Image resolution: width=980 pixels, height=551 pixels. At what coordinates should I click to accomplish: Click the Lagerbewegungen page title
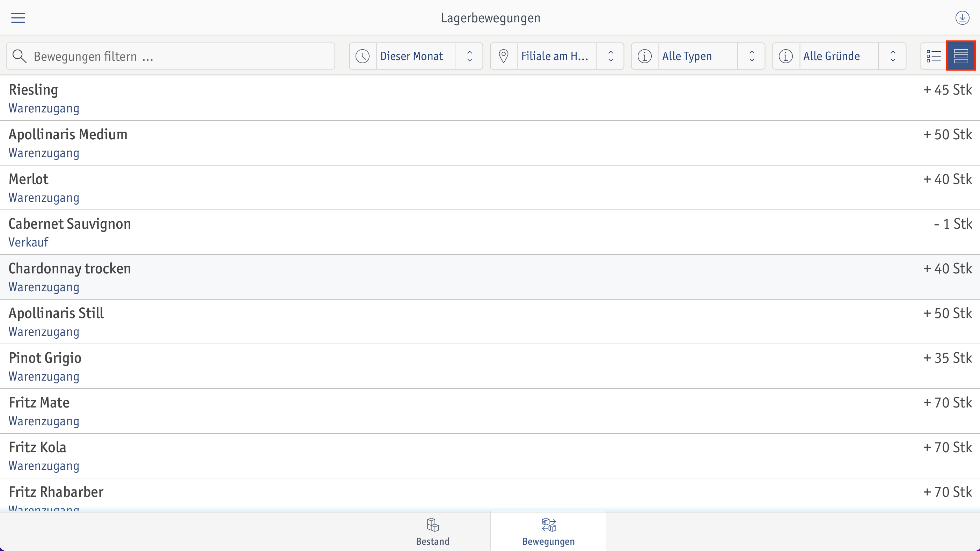[490, 18]
